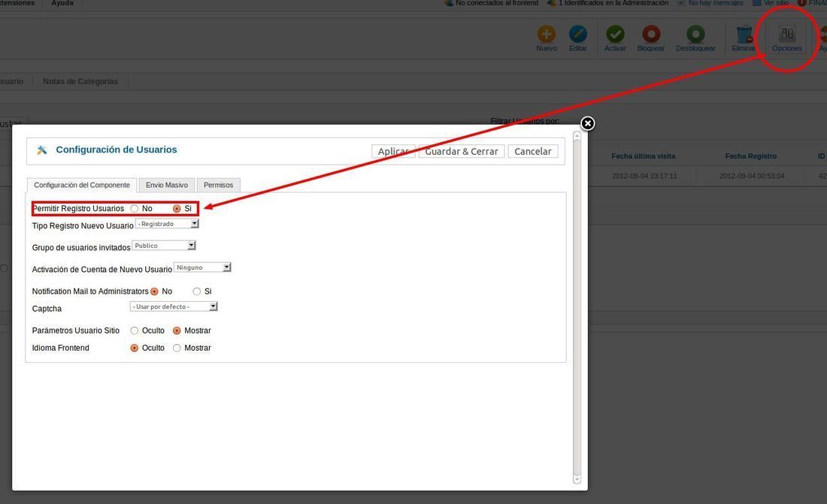Click the Cancelar button

(x=533, y=151)
